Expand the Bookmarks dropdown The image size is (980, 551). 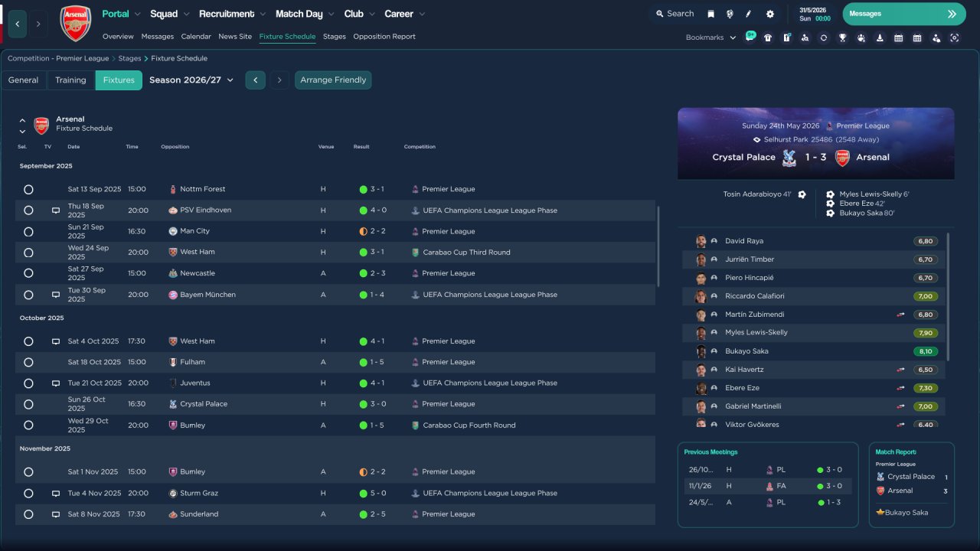pyautogui.click(x=711, y=37)
